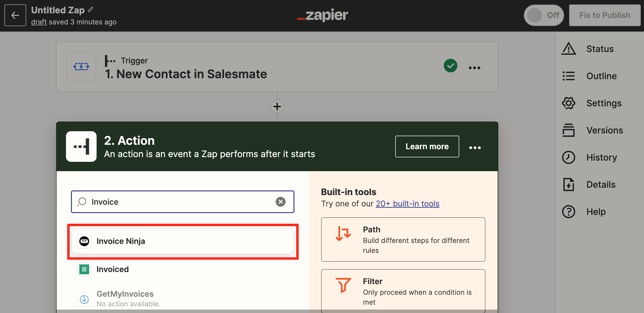
Task: Click the Help question mark icon
Action: [568, 212]
